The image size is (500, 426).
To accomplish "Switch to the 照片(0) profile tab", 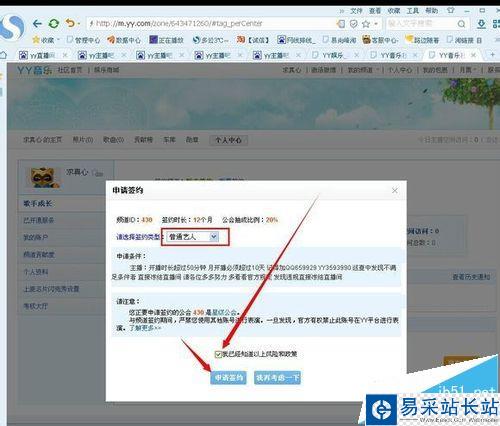I will [x=83, y=140].
